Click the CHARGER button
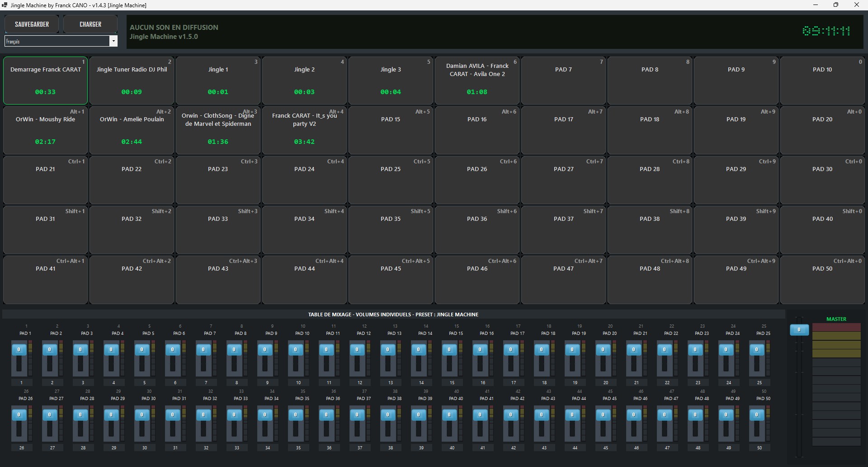 [x=90, y=24]
